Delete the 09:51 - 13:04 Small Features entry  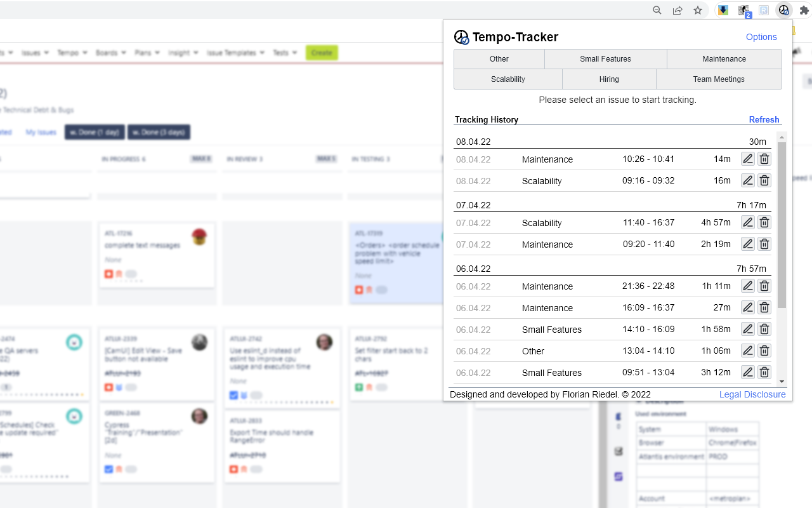click(764, 373)
